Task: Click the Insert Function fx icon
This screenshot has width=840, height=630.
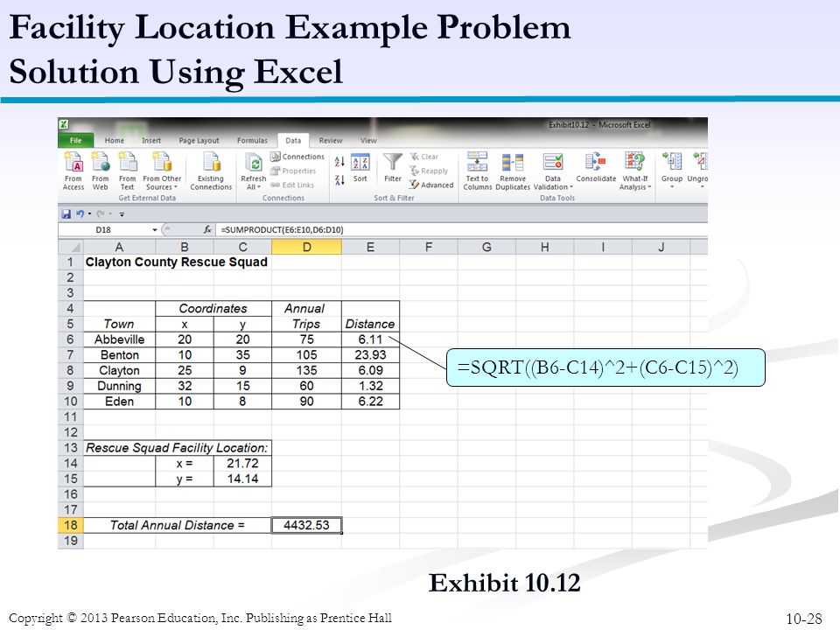Action: 207,230
